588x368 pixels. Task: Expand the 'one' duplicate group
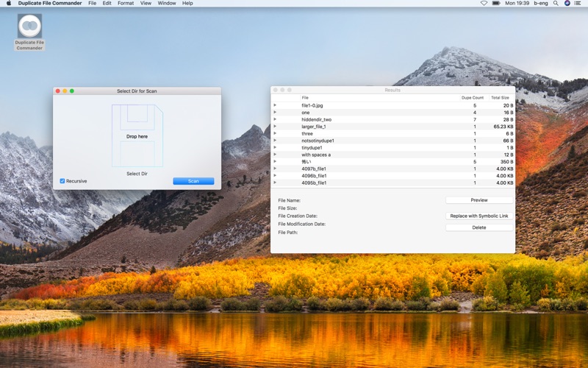(275, 113)
